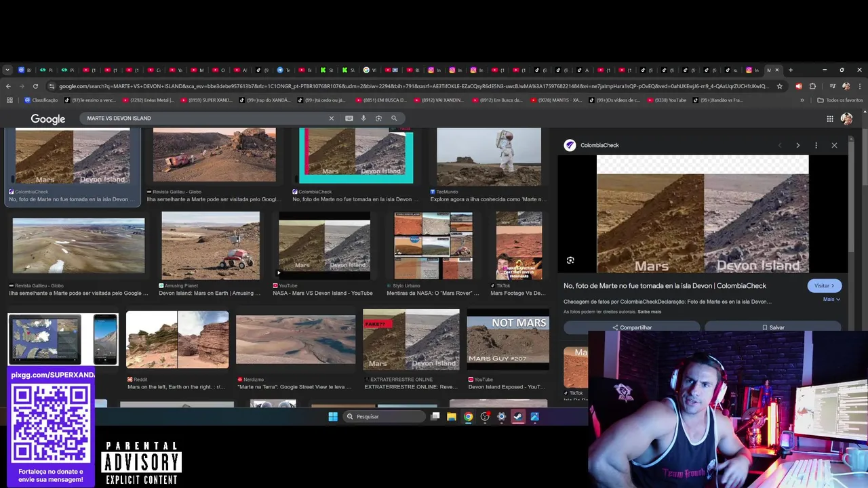Open Steam from the taskbar
The width and height of the screenshot is (868, 488).
point(518,416)
